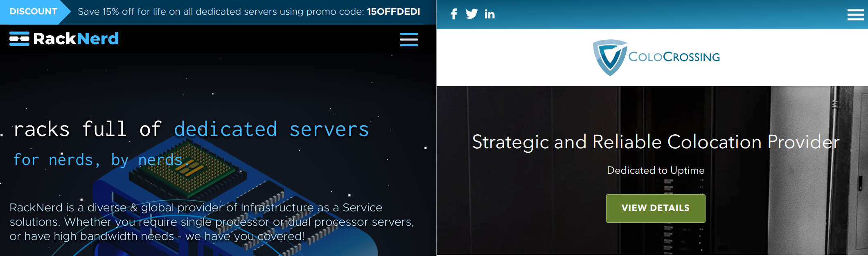This screenshot has height=256, width=868.
Task: Click RackNerd description paragraph
Action: pos(212,222)
